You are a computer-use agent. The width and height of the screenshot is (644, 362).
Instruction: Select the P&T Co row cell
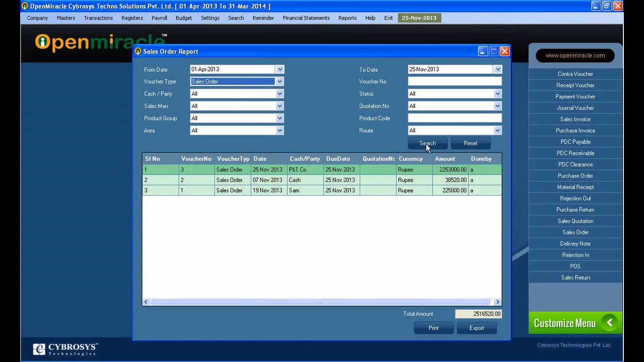coord(305,169)
